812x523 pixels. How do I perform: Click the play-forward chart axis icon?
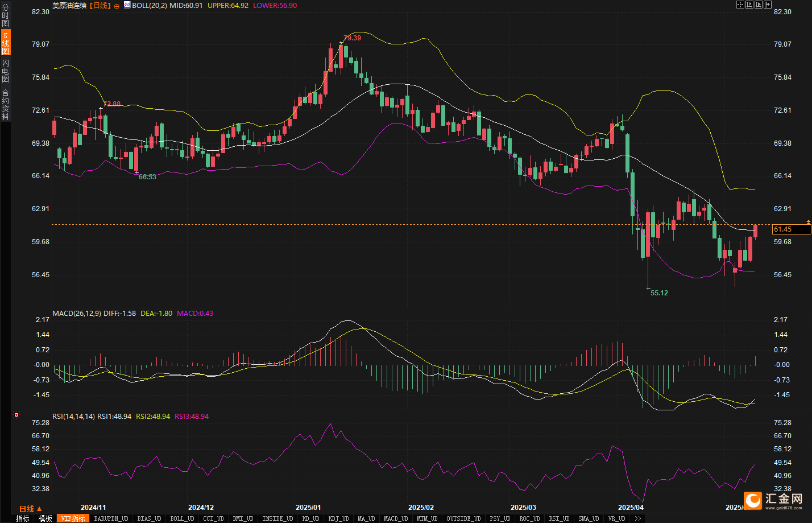759,5
